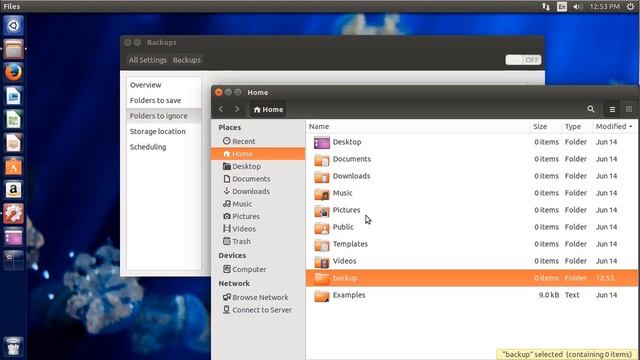Open LibreOffice Impress from the launcher
Viewport: 640px width, 360px height.
point(13,143)
